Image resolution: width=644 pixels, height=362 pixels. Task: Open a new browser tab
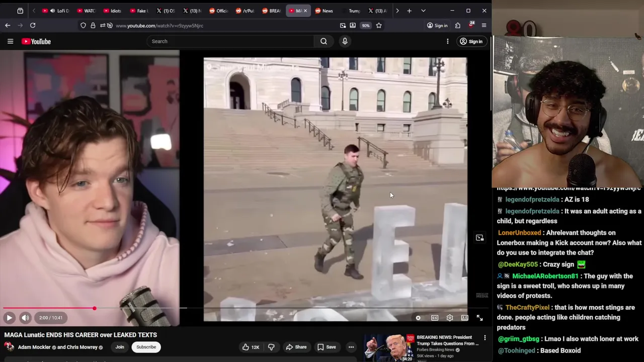tap(409, 11)
